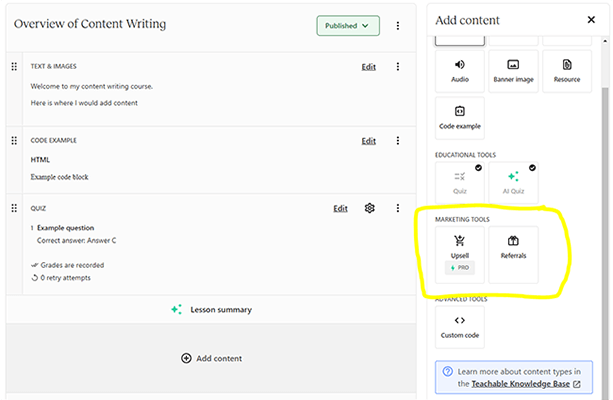
Task: Insert a Code example block
Action: [460, 117]
